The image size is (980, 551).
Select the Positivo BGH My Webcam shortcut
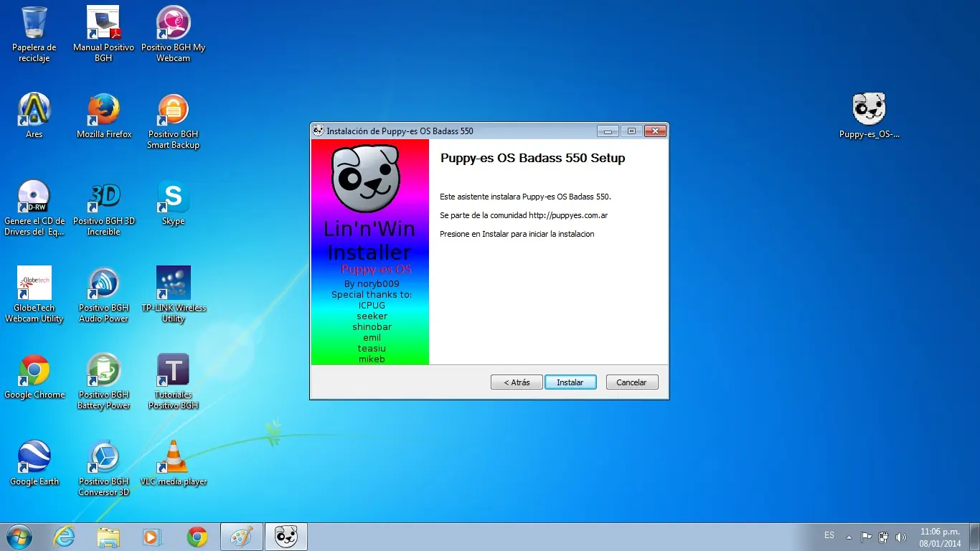point(173,34)
